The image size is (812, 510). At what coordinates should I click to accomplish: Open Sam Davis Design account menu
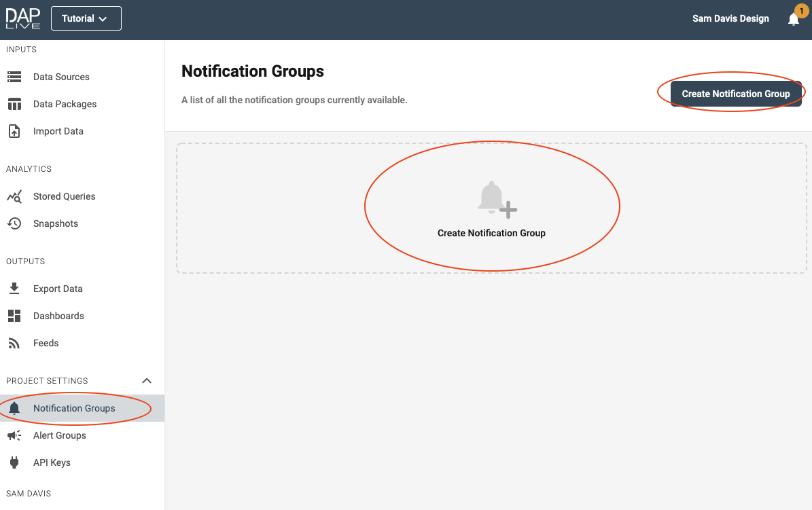coord(730,18)
